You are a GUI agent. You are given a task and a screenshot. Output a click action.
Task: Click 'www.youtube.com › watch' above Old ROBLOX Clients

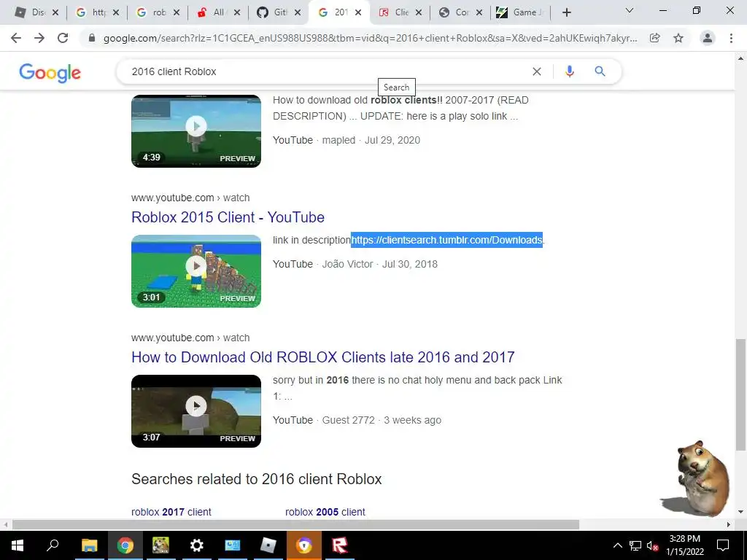[190, 338]
